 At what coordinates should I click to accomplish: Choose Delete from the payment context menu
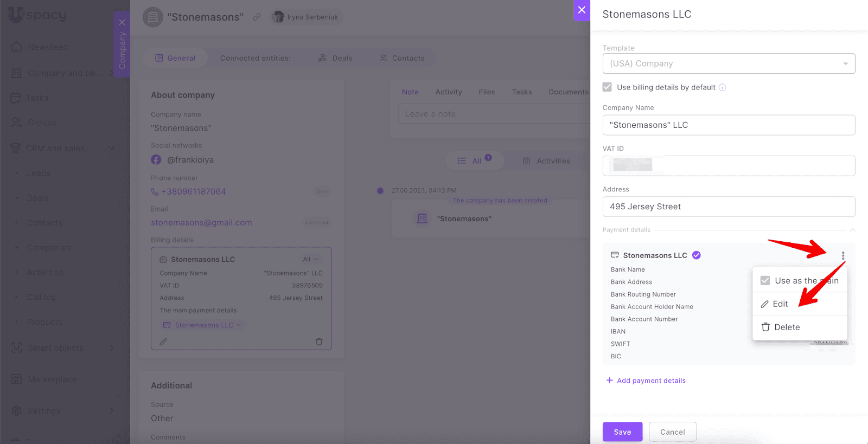(x=787, y=327)
